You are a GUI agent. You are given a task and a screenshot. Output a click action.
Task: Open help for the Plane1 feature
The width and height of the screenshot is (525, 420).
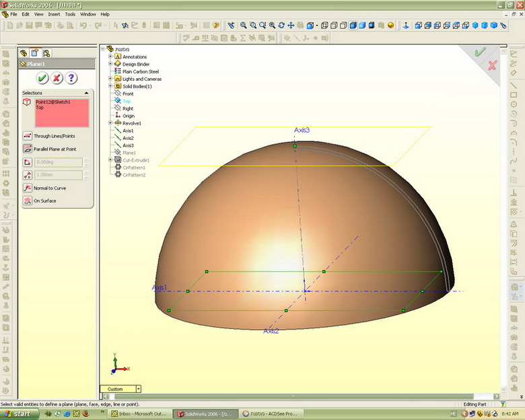71,78
